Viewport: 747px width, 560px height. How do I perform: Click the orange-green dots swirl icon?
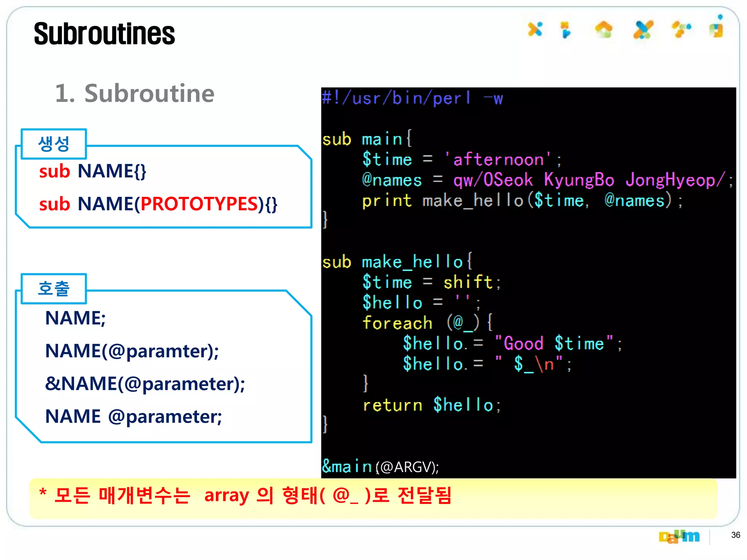(681, 29)
